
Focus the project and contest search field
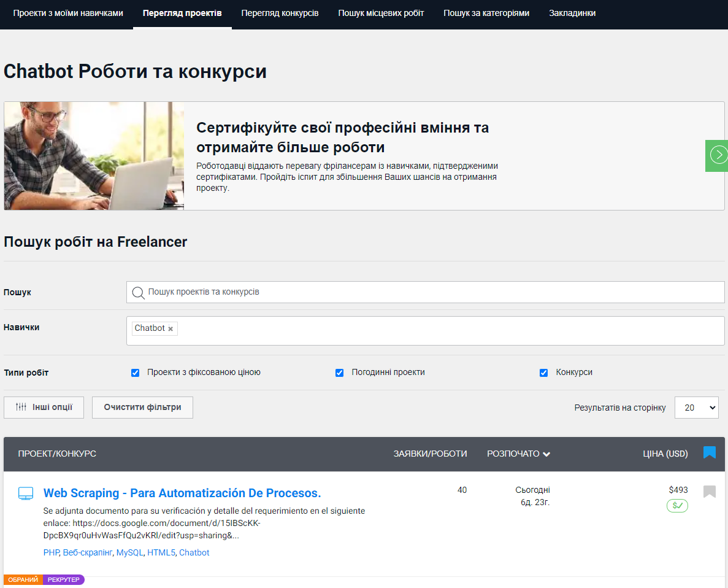(x=425, y=292)
